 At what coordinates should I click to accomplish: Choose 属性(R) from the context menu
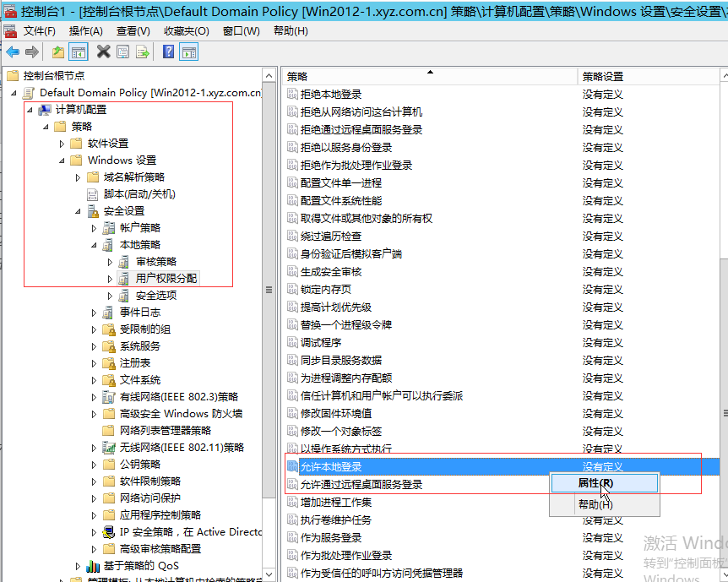(x=605, y=483)
